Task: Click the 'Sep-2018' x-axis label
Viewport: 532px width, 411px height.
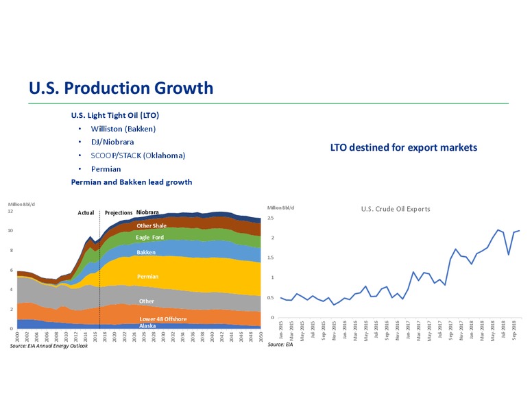Action: (513, 329)
